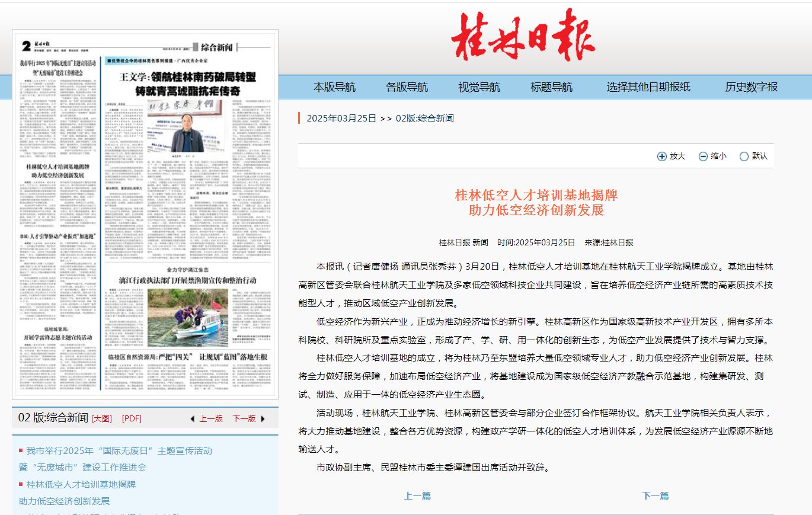Image resolution: width=812 pixels, height=515 pixels.
Task: Select 视觉导航 in the navigation bar
Action: coord(479,87)
